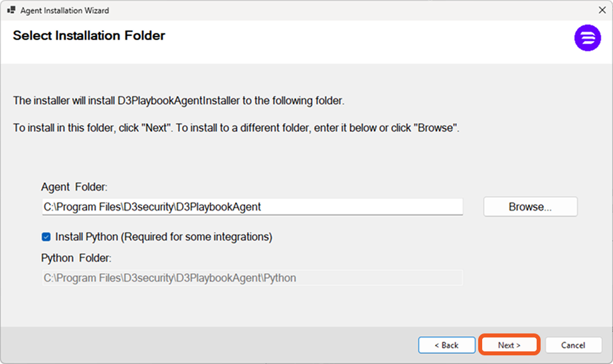Click the 'Python Folder:' label

coord(76,258)
